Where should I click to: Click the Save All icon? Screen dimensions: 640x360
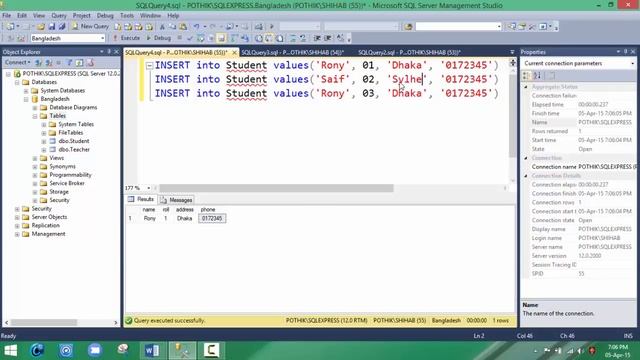point(62,27)
